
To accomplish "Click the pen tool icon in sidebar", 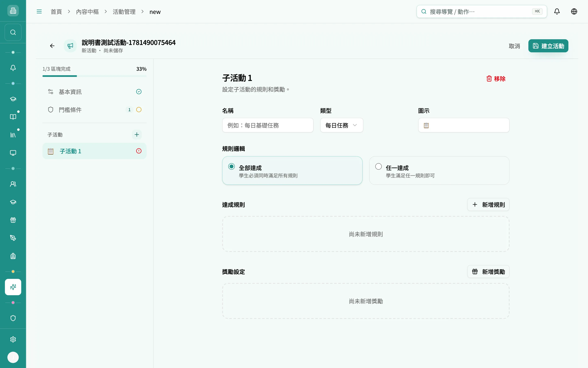I will pos(13,238).
